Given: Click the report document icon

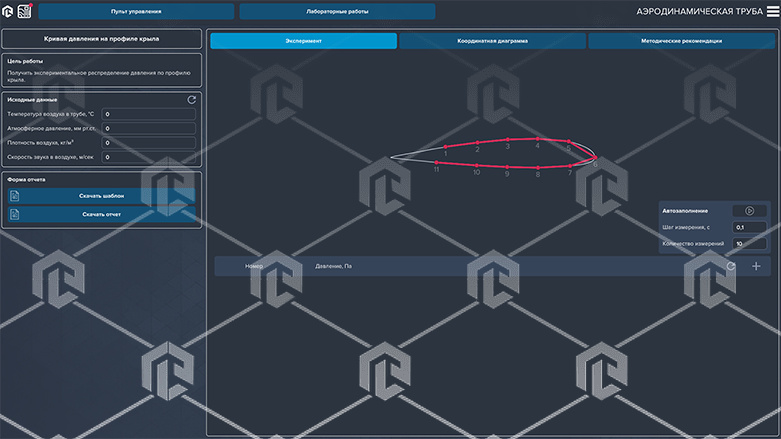Looking at the screenshot, I should (x=14, y=214).
